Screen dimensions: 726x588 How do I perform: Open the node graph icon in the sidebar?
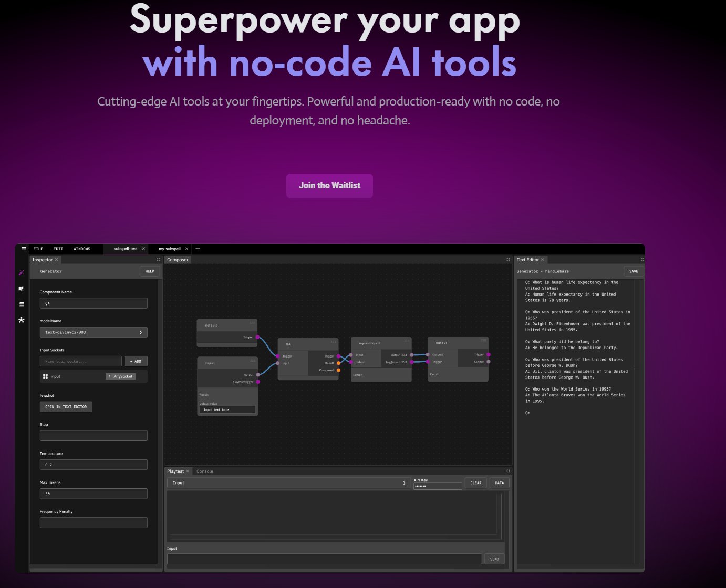(22, 320)
